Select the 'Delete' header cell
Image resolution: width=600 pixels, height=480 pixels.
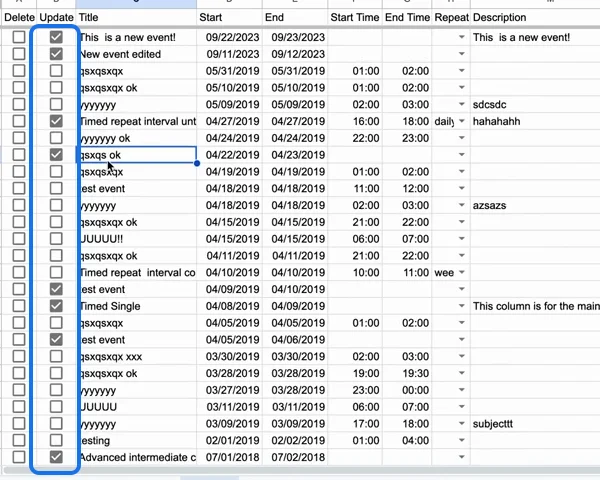click(19, 17)
